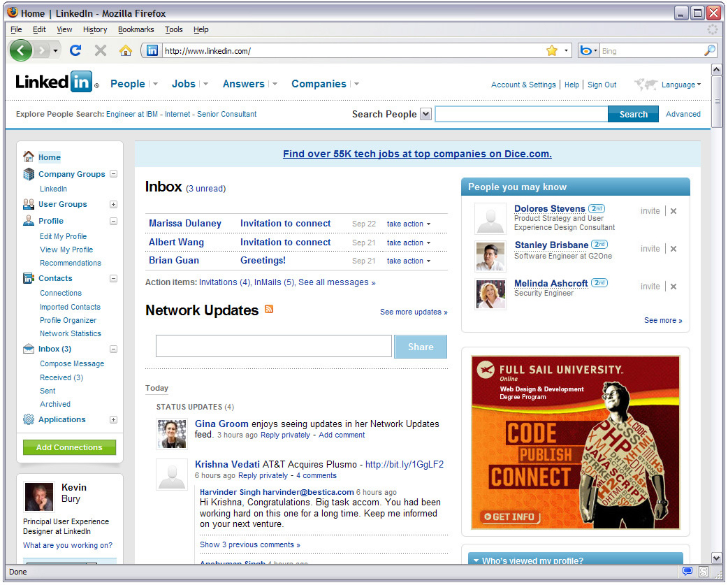Open the File menu

[16, 29]
